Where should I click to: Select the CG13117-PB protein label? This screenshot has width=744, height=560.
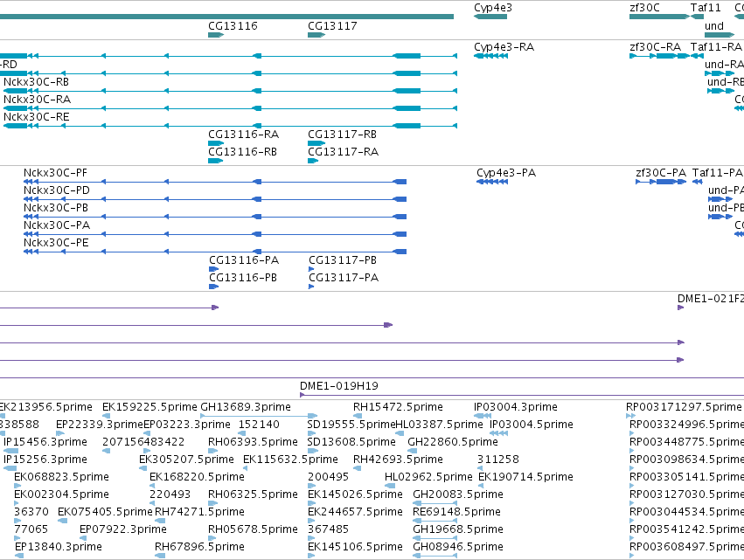point(343,260)
